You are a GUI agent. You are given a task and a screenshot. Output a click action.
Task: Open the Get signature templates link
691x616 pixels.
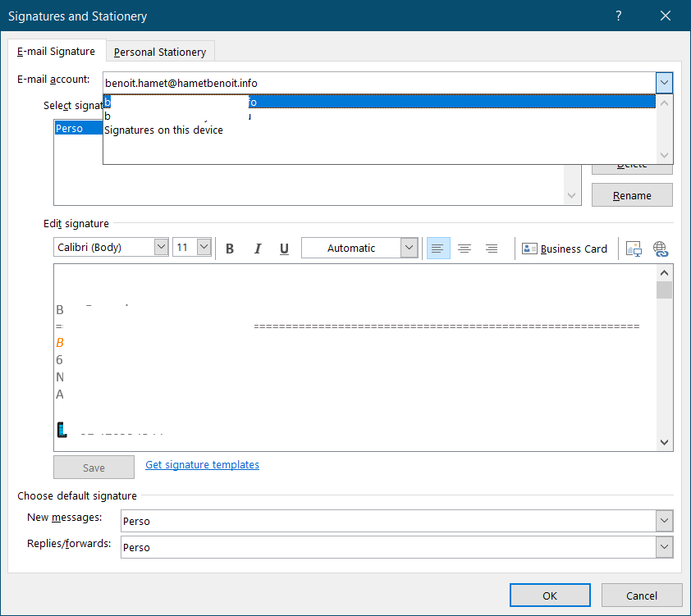point(202,465)
